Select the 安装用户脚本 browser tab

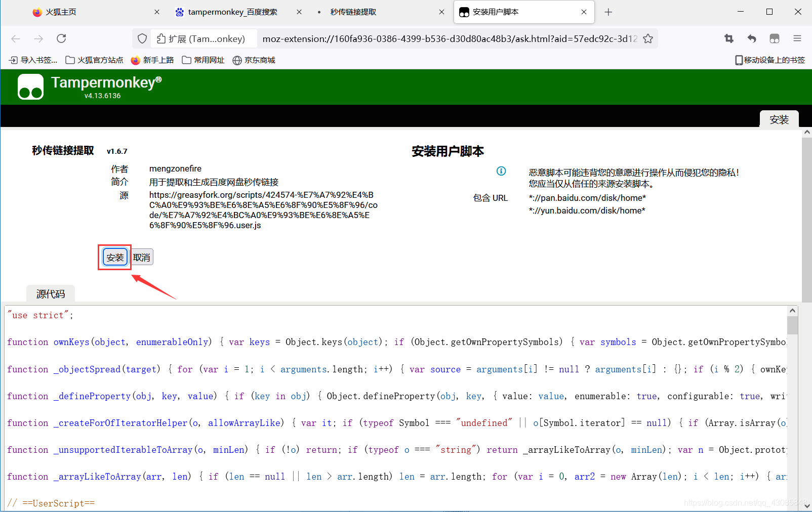524,12
